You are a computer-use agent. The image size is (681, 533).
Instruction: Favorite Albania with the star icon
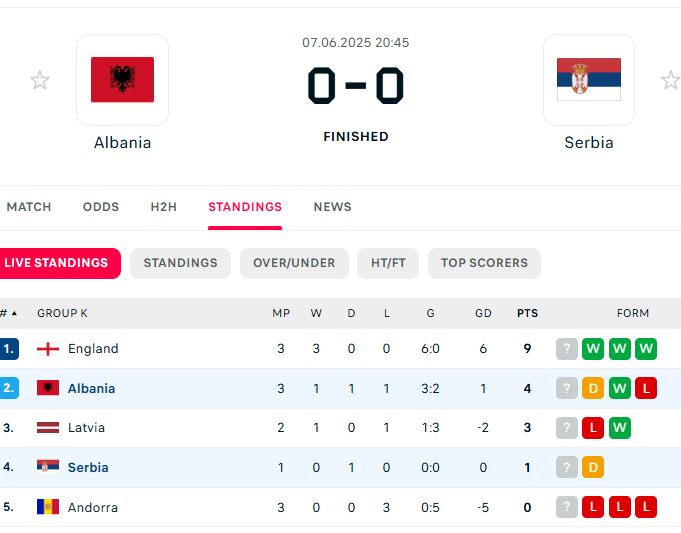(40, 80)
